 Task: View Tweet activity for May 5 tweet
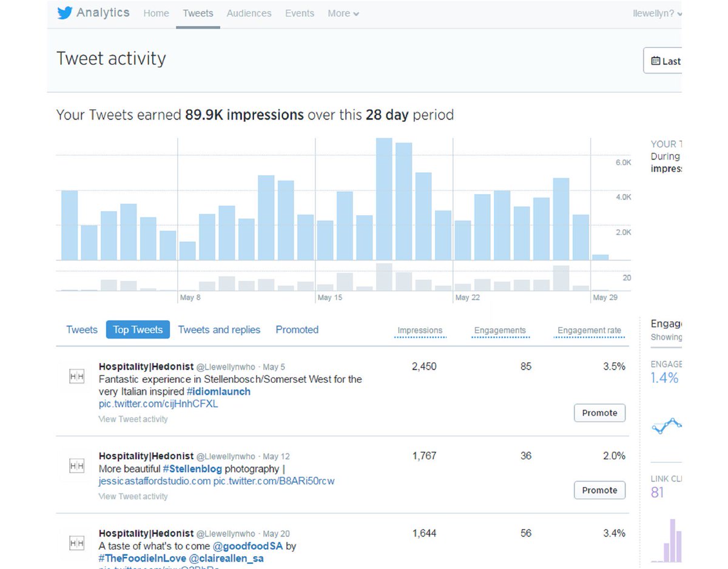coord(133,419)
